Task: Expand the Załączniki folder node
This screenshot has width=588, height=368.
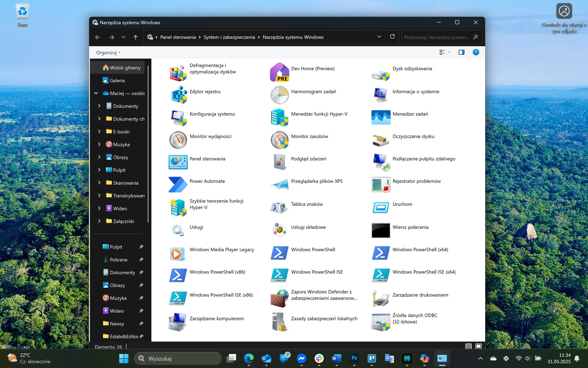Action: coord(99,221)
